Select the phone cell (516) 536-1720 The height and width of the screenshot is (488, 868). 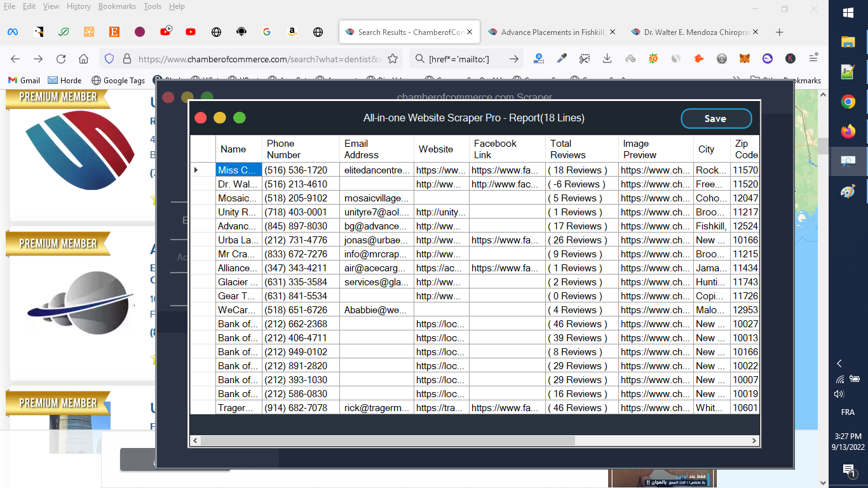[x=301, y=170]
